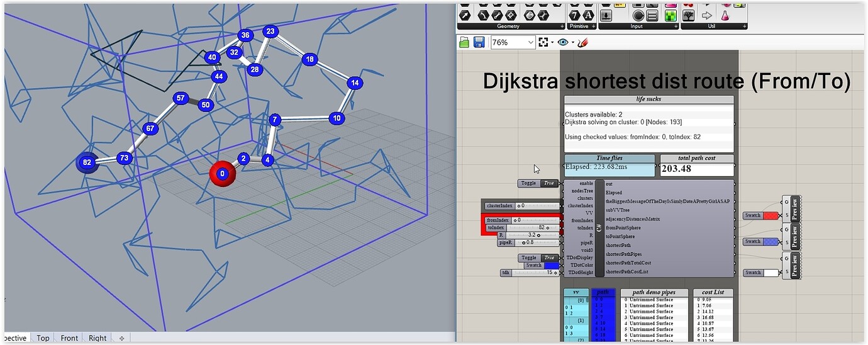Select the number 7 integer icon in Primitive

(575, 15)
